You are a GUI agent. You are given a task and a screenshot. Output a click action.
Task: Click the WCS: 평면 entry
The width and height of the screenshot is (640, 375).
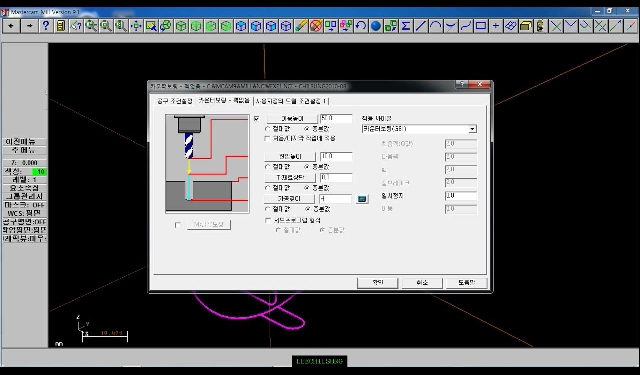click(x=25, y=213)
